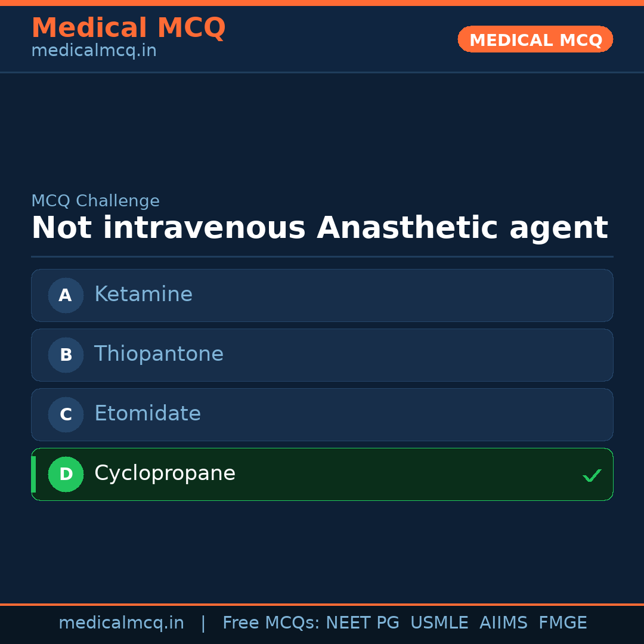Screen dimensions: 644x644
Task: Click the AIIMS footer label
Action: point(503,623)
